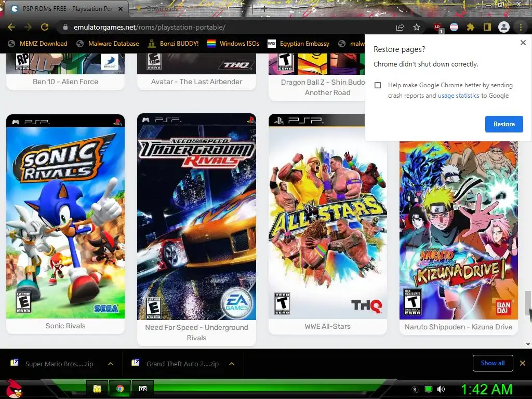Open the Bonzi BUDDY! bookmark
This screenshot has height=399, width=532.
(173, 44)
